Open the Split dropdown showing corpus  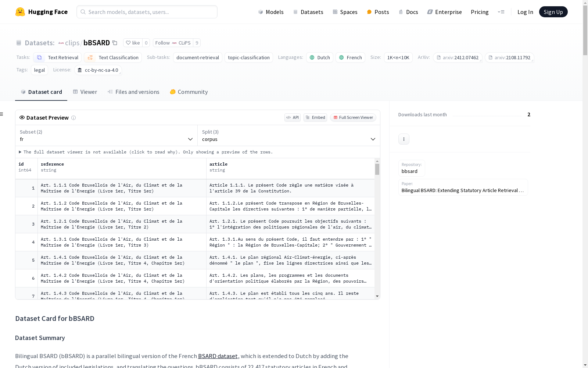tap(289, 135)
